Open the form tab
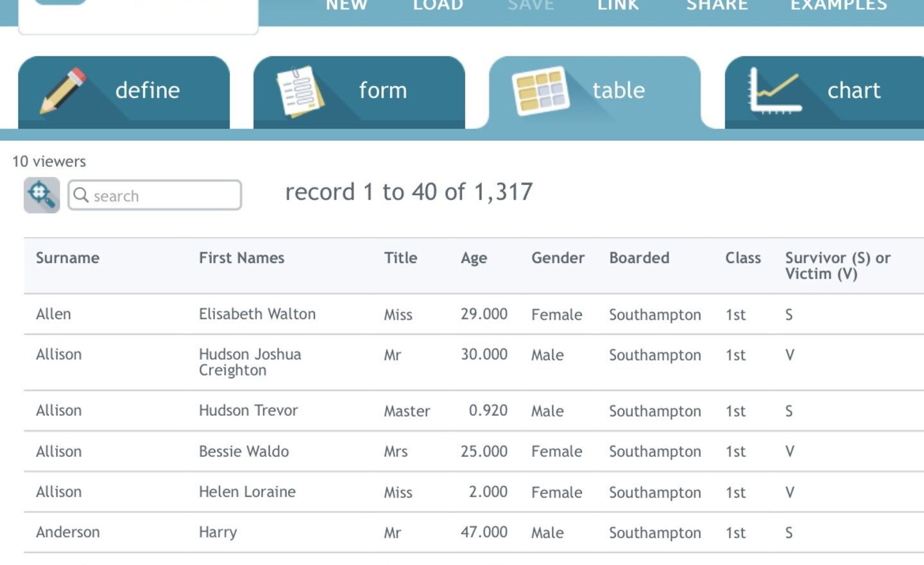 coord(382,91)
